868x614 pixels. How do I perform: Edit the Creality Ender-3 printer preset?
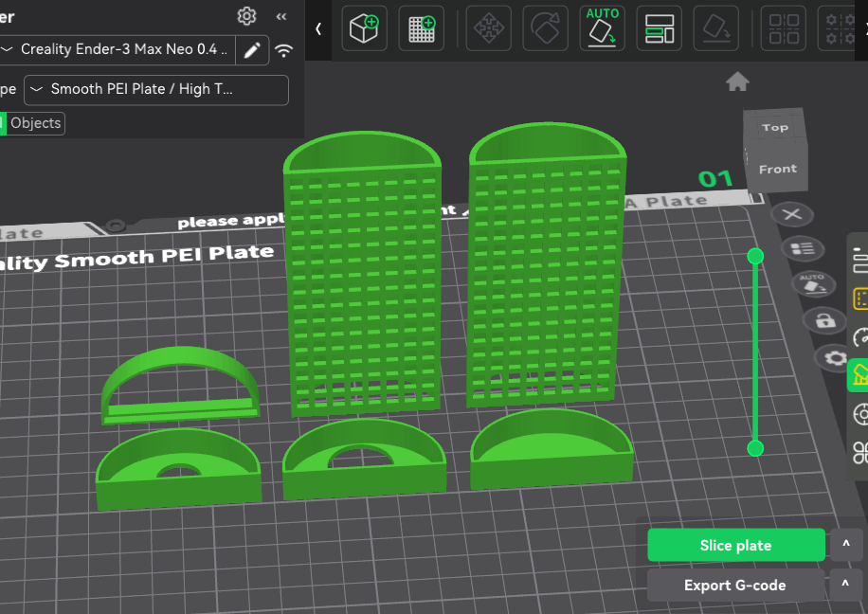[252, 50]
